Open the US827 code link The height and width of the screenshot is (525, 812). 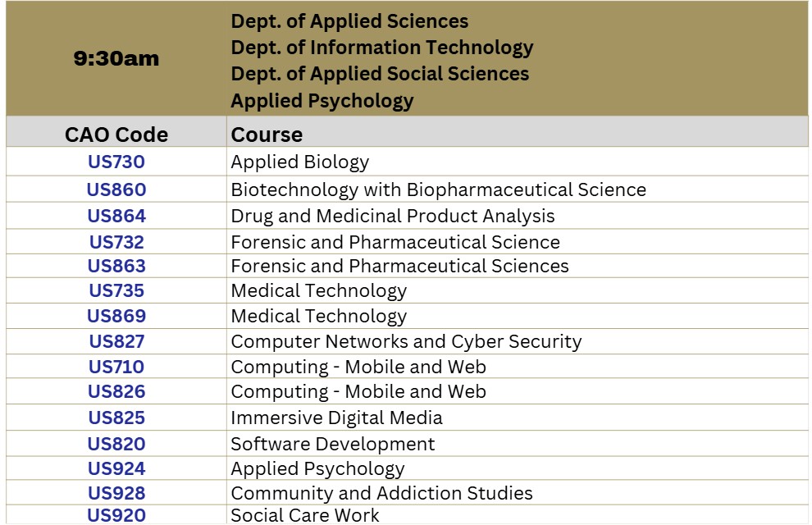tap(116, 342)
